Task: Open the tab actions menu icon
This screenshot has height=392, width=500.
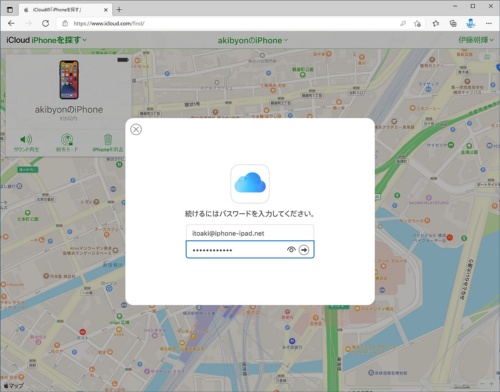Action: click(10, 10)
